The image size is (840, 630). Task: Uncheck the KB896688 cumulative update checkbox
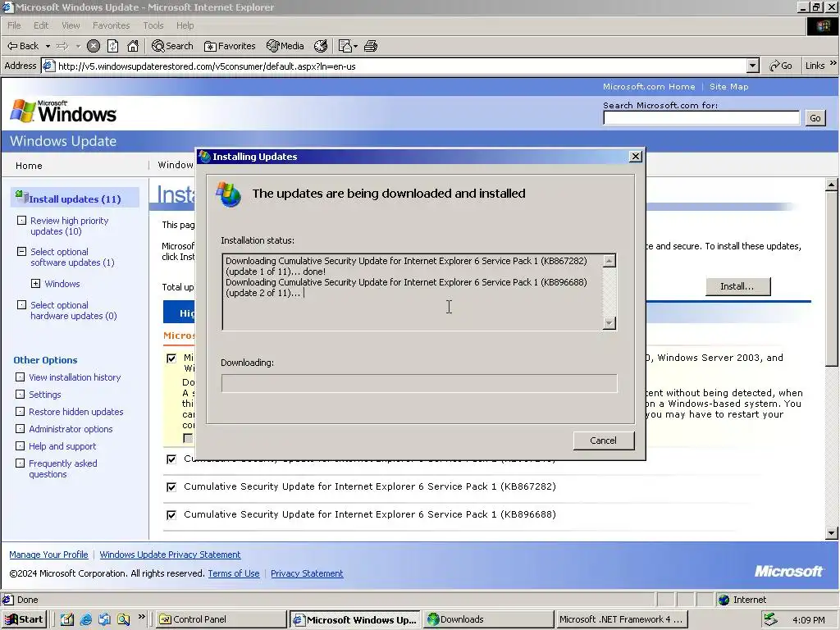171,515
